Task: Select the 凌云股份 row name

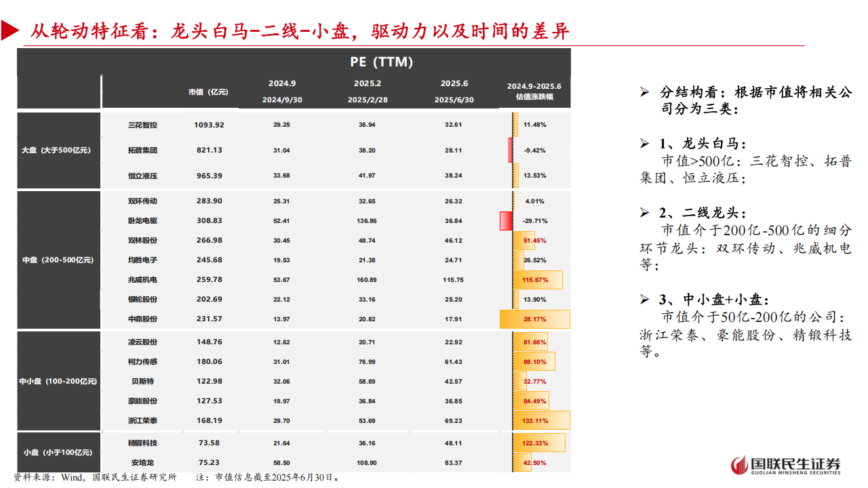Action: click(142, 342)
